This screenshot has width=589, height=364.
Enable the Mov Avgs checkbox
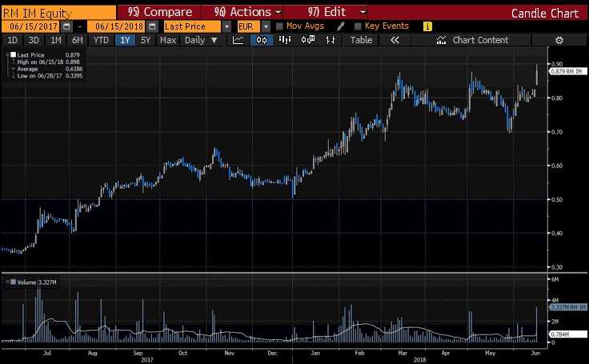[279, 26]
